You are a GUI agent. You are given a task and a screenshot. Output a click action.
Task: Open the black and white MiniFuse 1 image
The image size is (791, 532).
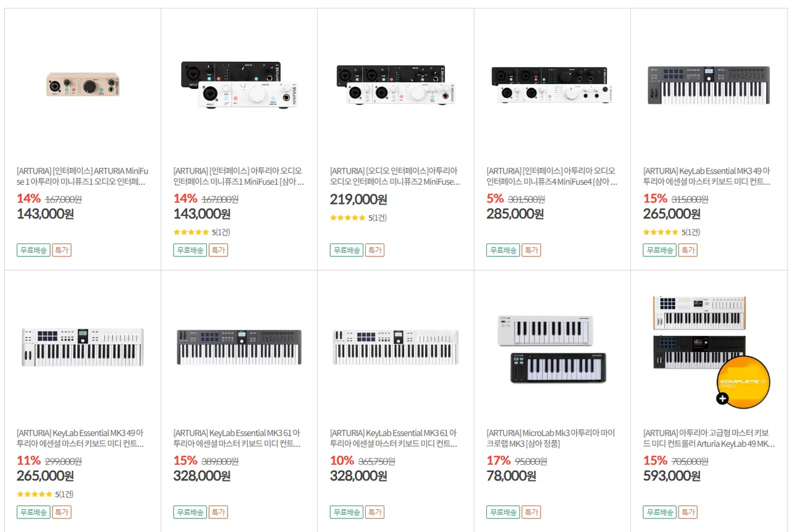(239, 84)
